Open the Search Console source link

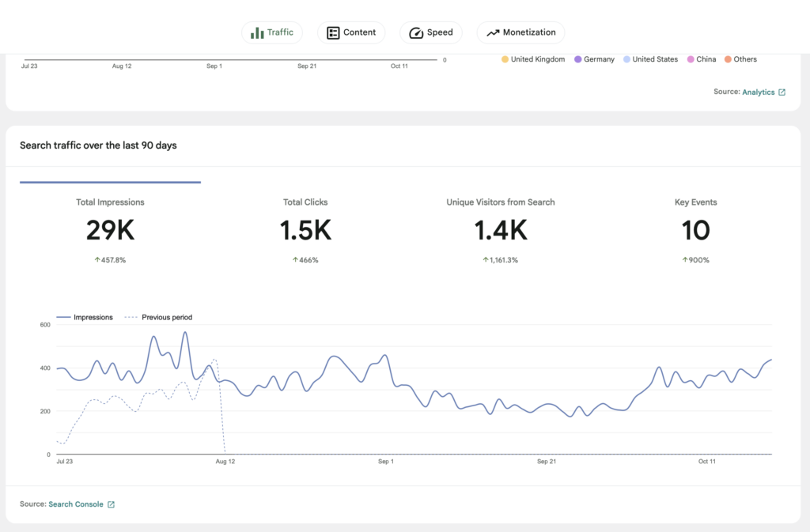click(x=76, y=504)
